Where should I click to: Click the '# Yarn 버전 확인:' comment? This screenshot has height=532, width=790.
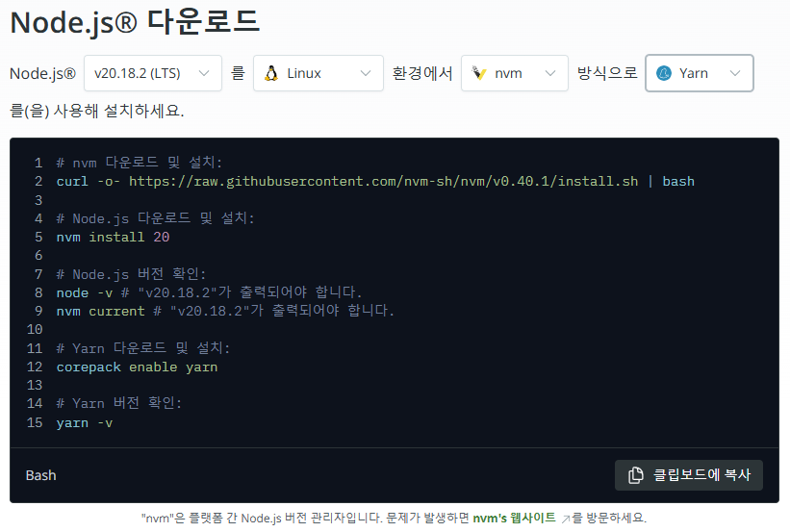tap(119, 403)
